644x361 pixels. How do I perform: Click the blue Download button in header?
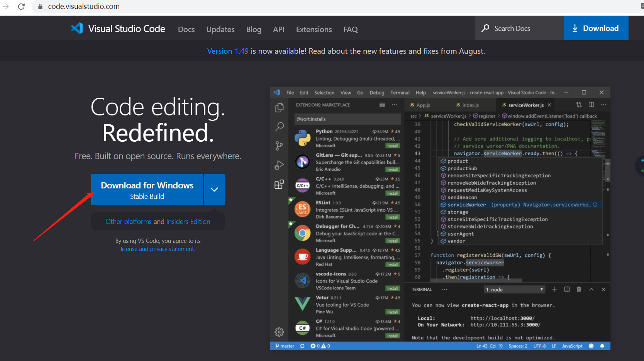[x=596, y=28]
